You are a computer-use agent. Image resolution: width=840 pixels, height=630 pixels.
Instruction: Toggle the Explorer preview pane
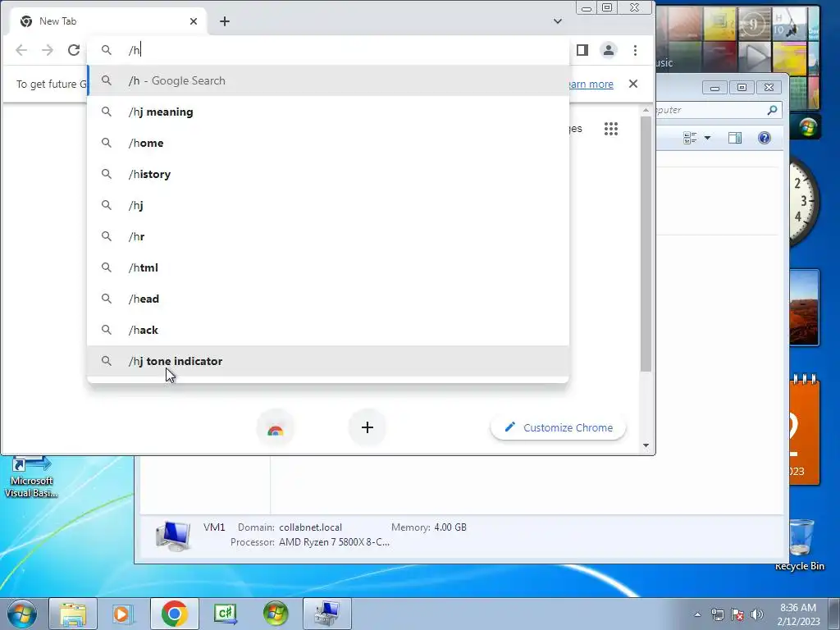[x=735, y=138]
